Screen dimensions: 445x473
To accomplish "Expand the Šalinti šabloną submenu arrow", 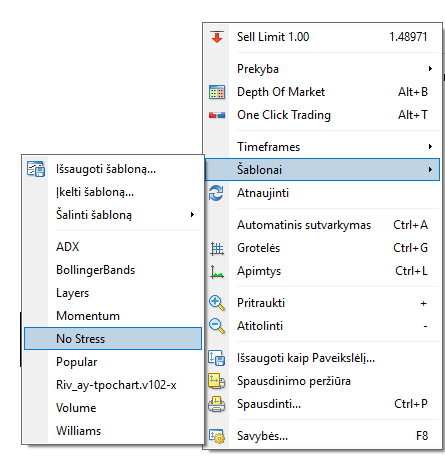I will click(x=192, y=215).
